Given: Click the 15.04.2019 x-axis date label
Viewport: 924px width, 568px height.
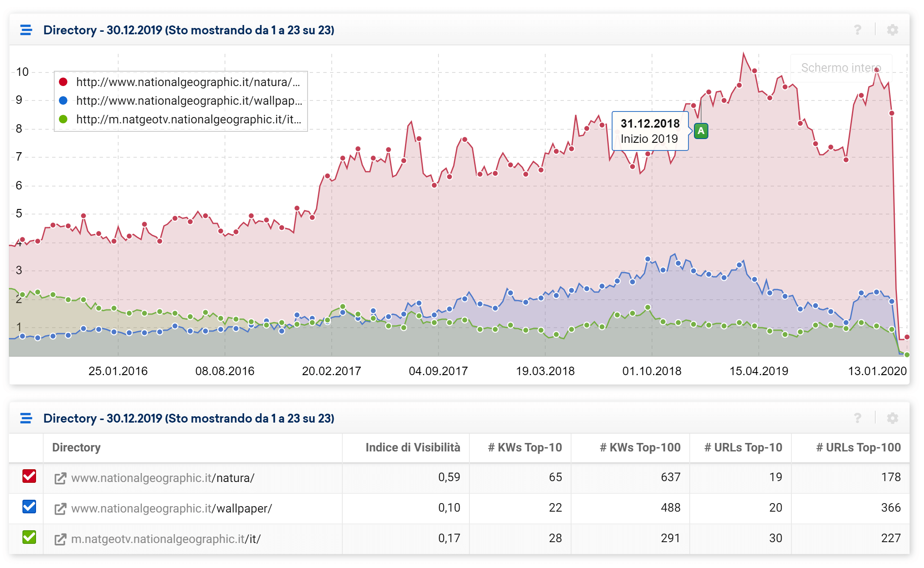Looking at the screenshot, I should coord(759,371).
